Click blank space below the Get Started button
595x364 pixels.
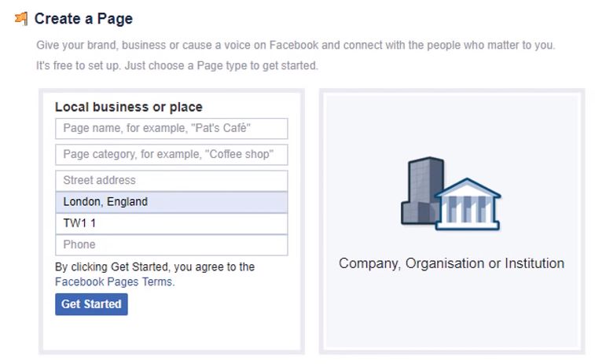click(171, 332)
